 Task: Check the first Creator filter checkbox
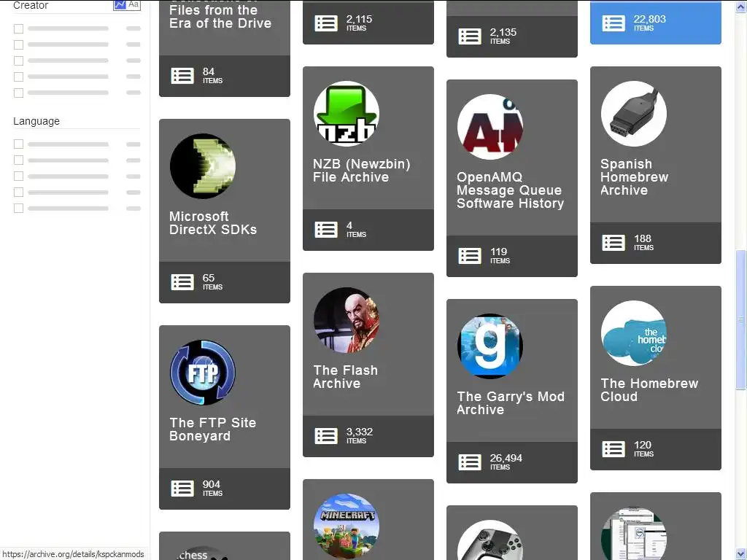click(x=18, y=28)
